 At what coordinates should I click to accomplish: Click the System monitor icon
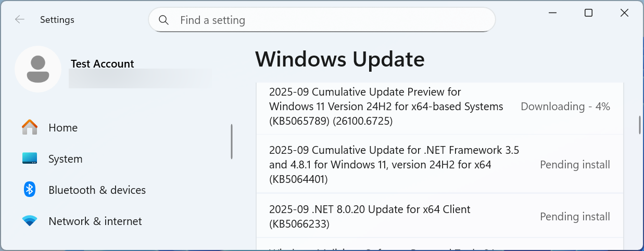(x=30, y=158)
